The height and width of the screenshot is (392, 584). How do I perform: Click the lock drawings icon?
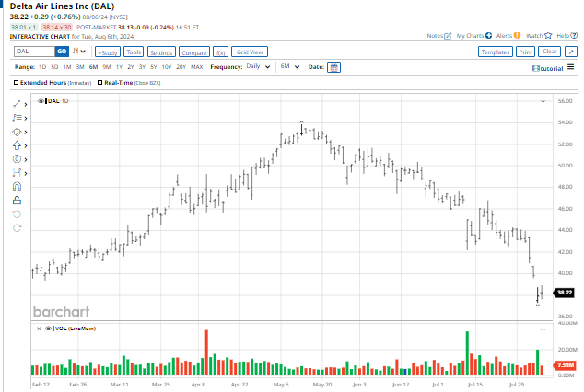[16, 199]
